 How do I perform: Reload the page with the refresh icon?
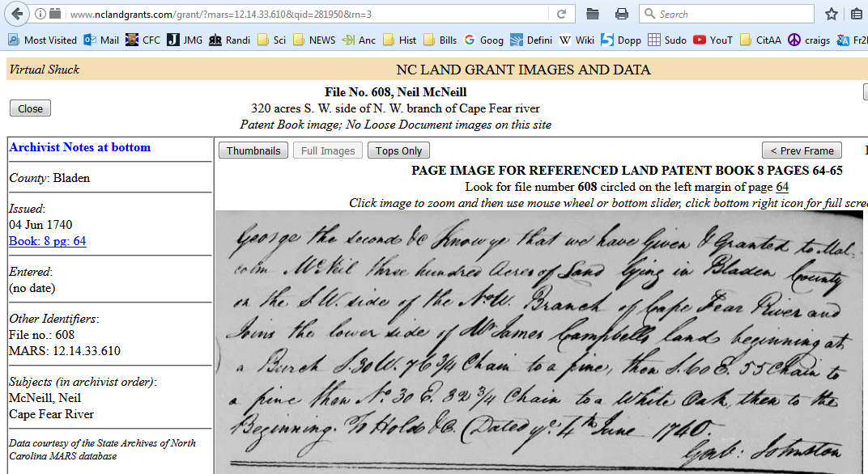coord(561,14)
